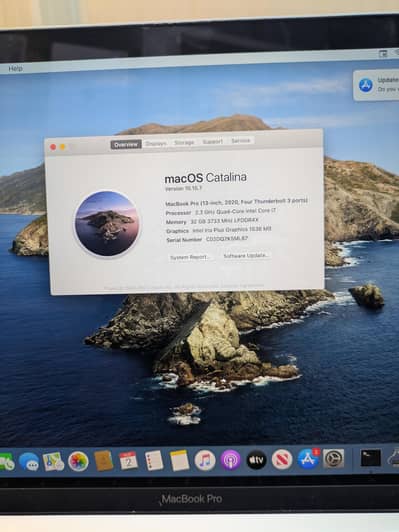Click the Graphics Intel Iris Plus line
The width and height of the screenshot is (399, 532).
(219, 230)
